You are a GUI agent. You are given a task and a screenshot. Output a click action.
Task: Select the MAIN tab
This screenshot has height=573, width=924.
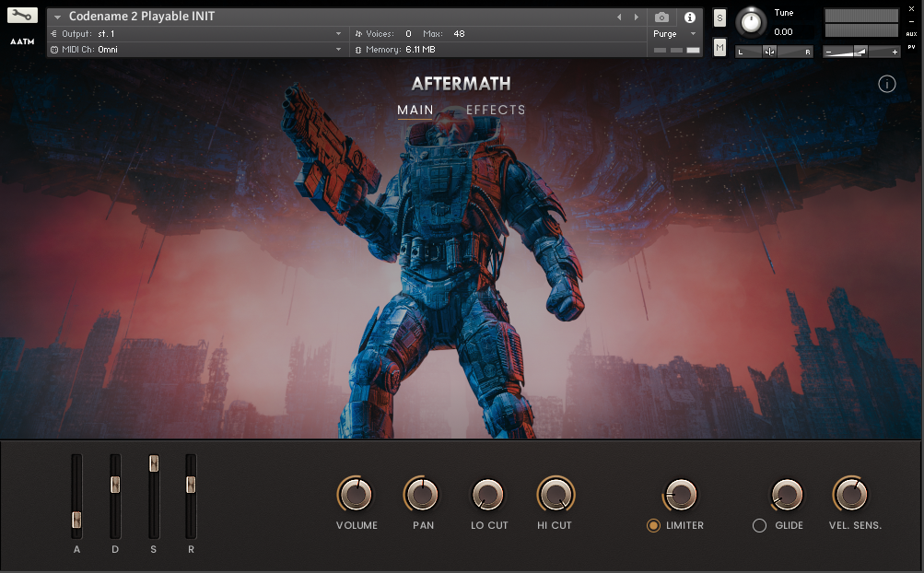pos(415,111)
